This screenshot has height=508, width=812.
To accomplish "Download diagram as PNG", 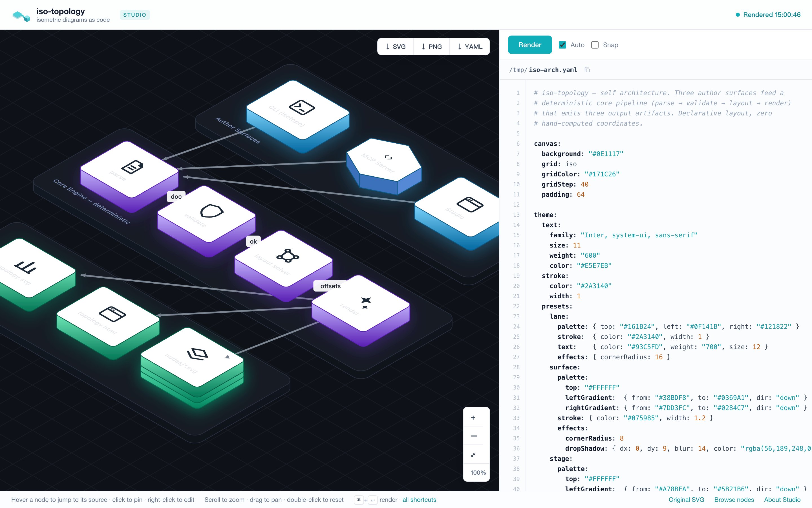I will tap(431, 46).
